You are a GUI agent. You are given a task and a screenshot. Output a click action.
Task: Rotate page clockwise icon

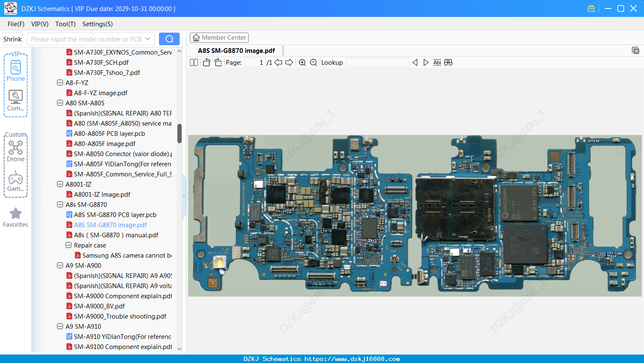click(218, 62)
